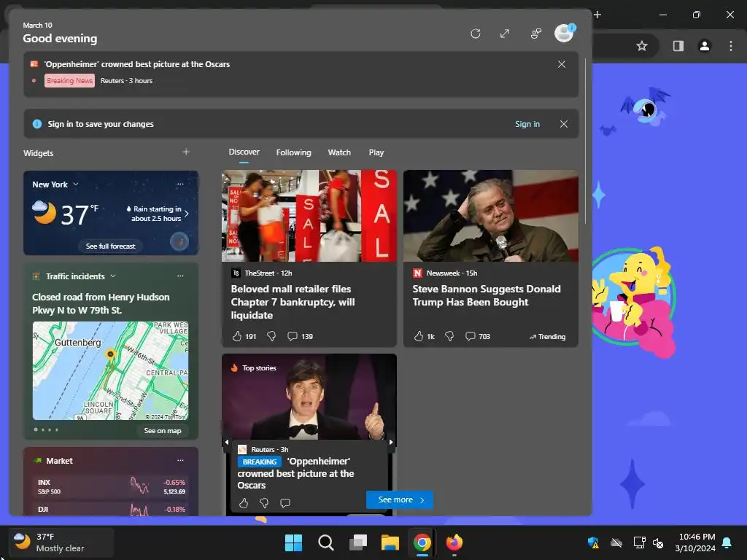Comment on the Oppenheimer top story
The image size is (747, 560).
285,503
